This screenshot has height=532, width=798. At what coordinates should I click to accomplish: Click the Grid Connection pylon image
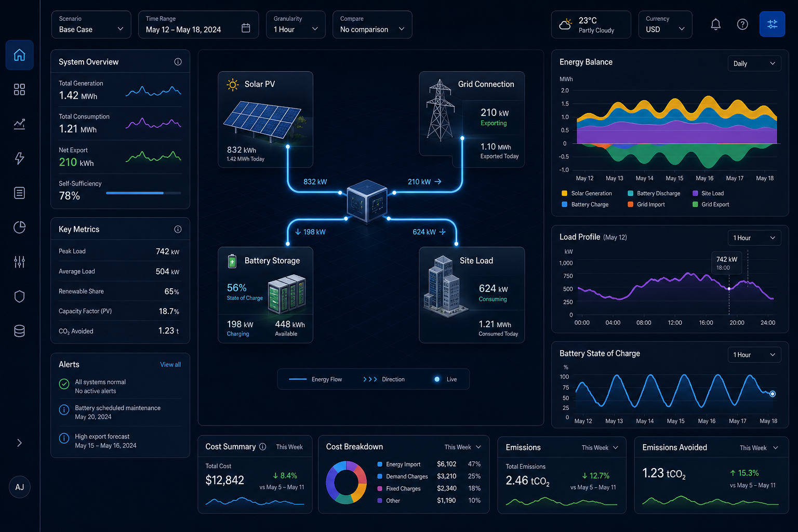pos(440,110)
